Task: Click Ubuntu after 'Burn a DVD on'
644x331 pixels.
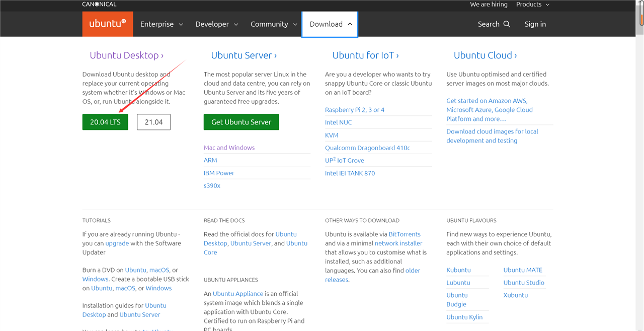Action: click(x=136, y=270)
